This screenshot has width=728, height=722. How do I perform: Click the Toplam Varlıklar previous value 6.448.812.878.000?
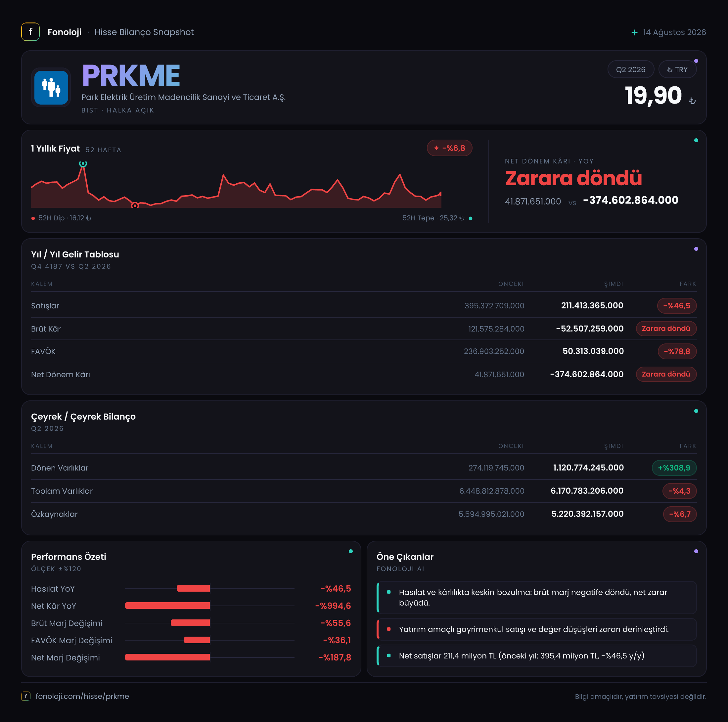492,491
